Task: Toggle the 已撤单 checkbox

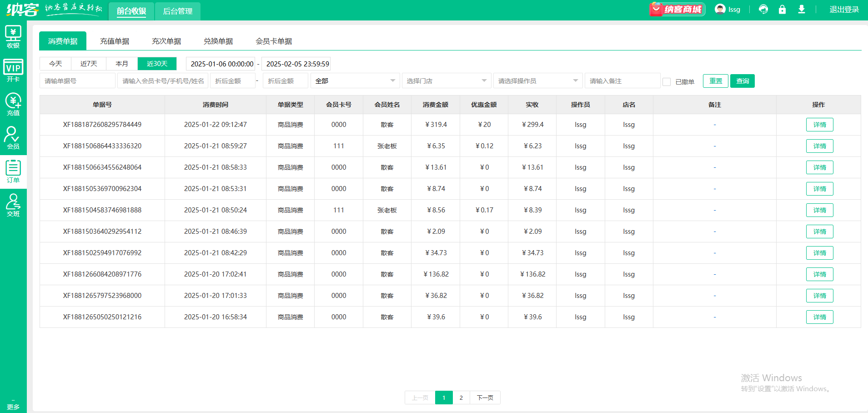Action: click(x=667, y=82)
